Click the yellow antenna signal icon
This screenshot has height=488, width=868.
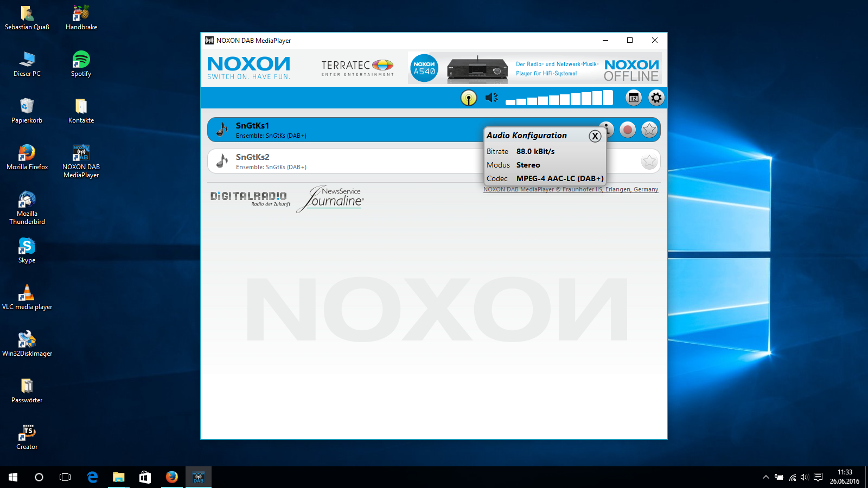tap(468, 98)
